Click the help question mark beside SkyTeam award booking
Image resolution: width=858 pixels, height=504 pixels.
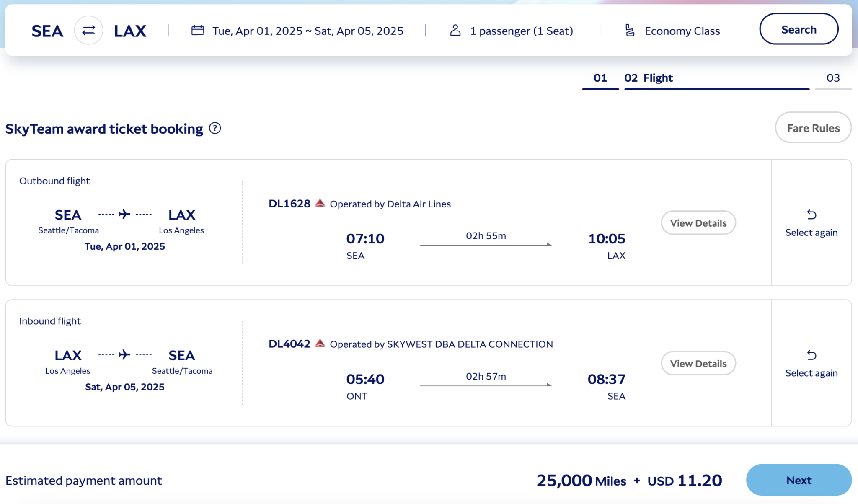pos(215,128)
